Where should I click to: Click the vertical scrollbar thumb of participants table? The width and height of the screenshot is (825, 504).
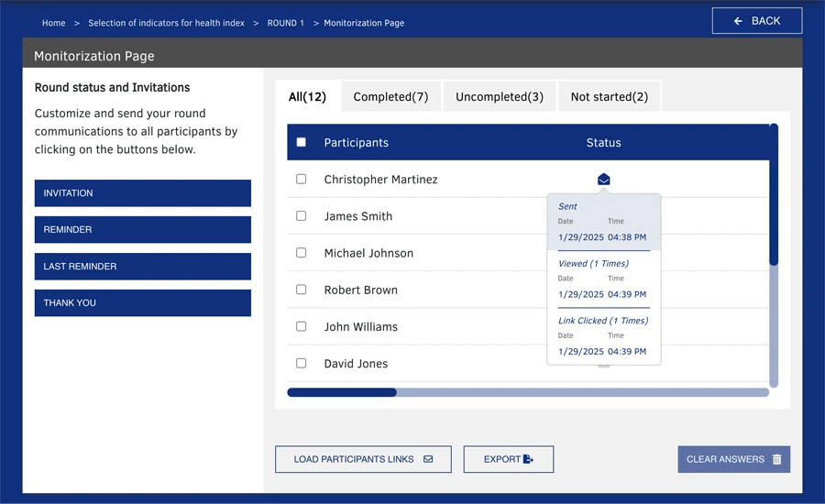click(x=774, y=194)
